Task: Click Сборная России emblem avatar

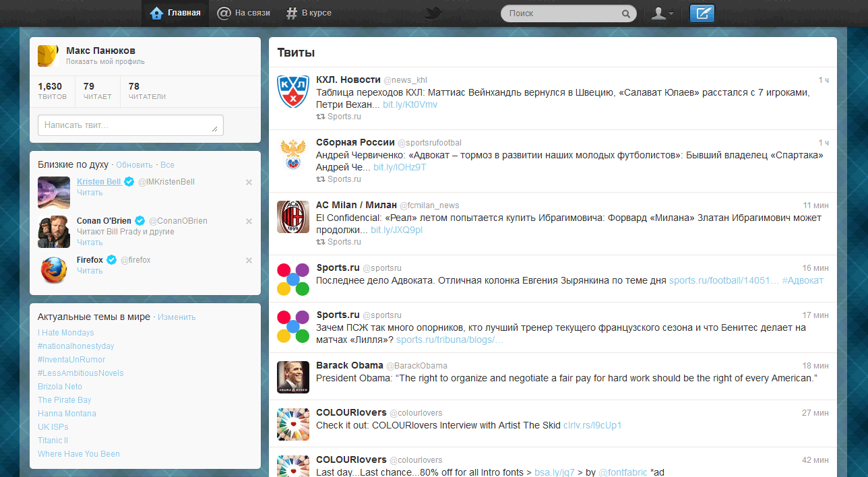Action: tap(293, 154)
